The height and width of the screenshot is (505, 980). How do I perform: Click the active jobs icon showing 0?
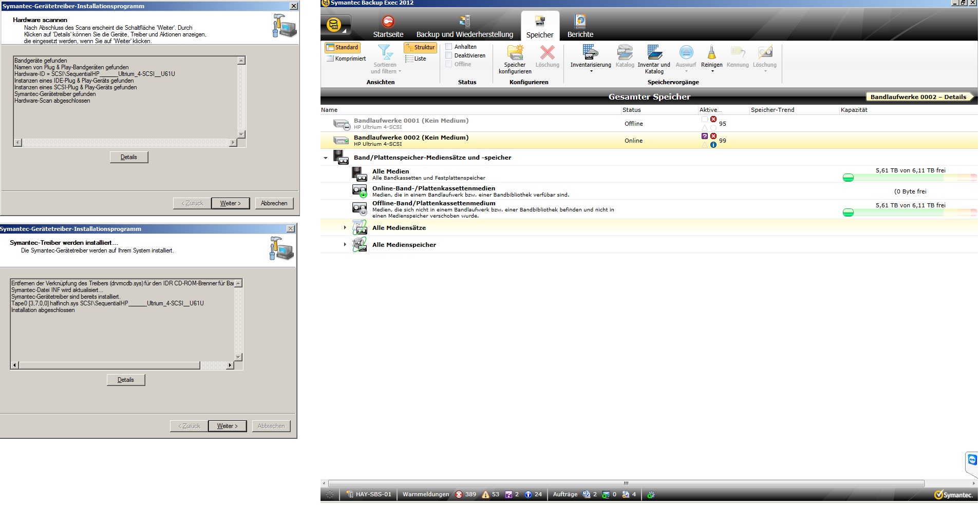(x=606, y=495)
